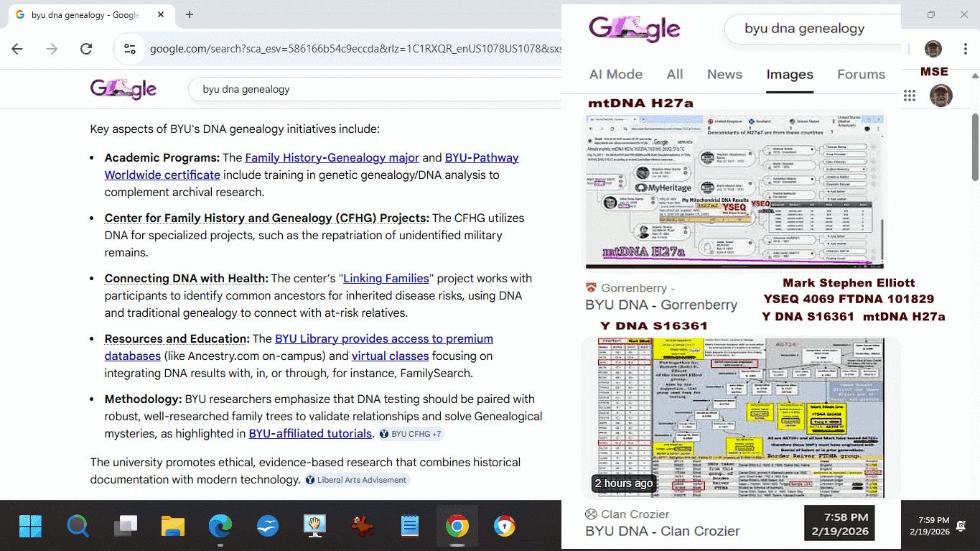This screenshot has height=551, width=980.
Task: Open the Family History-Genealogy major link
Action: (332, 157)
